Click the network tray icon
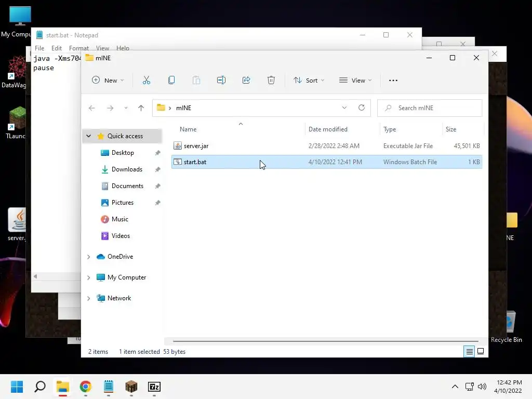This screenshot has width=532, height=399. [470, 387]
